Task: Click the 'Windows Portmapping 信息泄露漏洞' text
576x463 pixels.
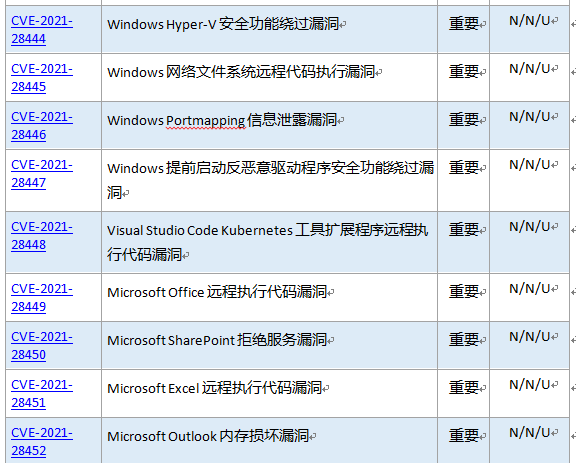Action: (x=222, y=120)
